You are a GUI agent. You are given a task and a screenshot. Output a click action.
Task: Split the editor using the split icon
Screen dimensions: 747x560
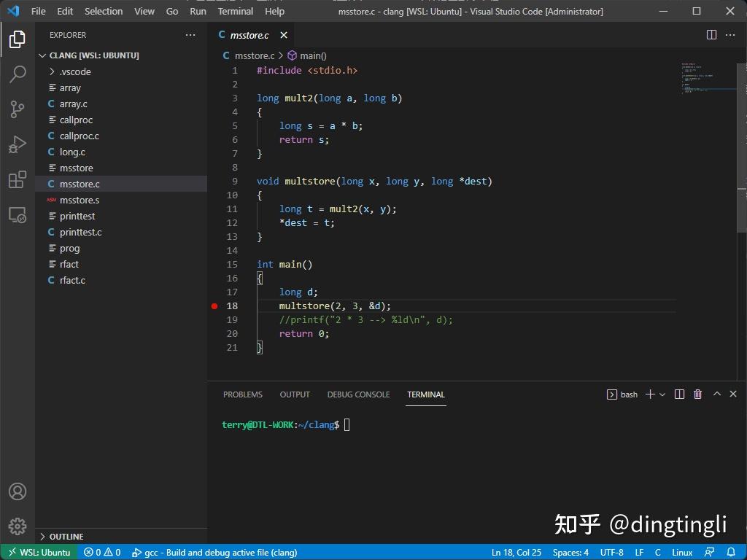tap(711, 34)
